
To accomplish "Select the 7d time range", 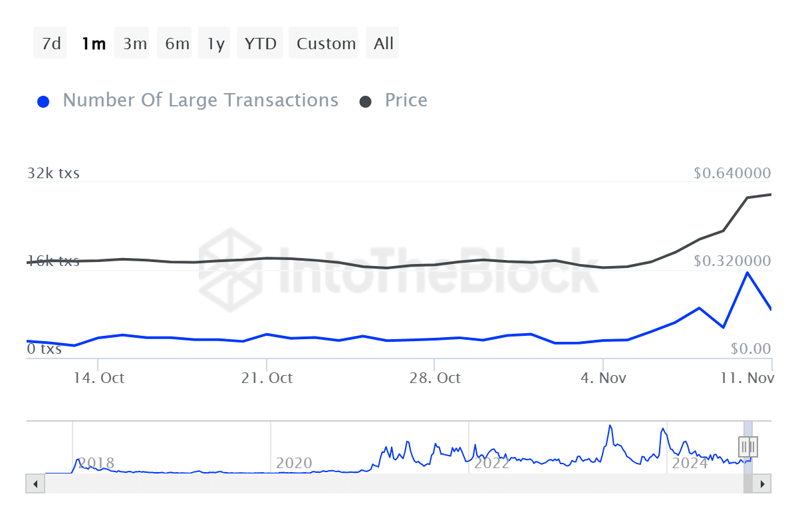I will 51,44.
